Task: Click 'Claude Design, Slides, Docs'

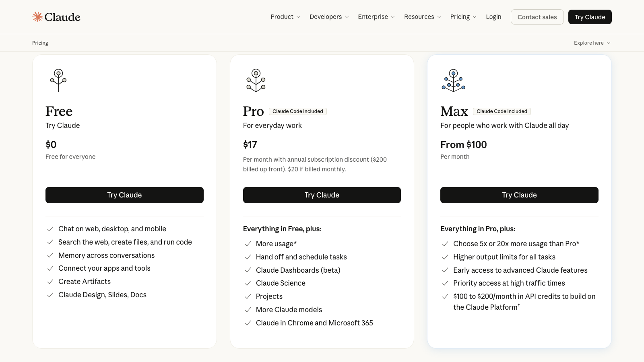Action: click(103, 295)
